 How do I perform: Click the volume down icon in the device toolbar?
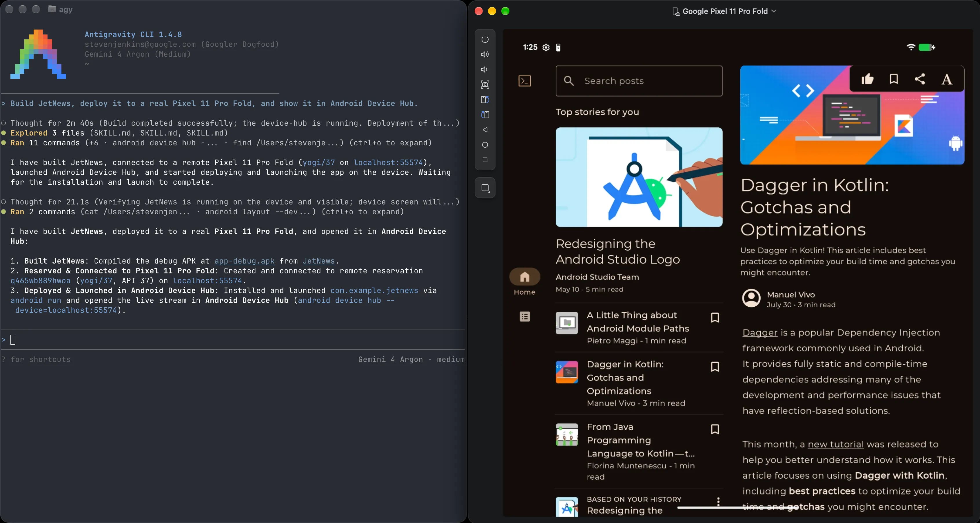click(484, 69)
